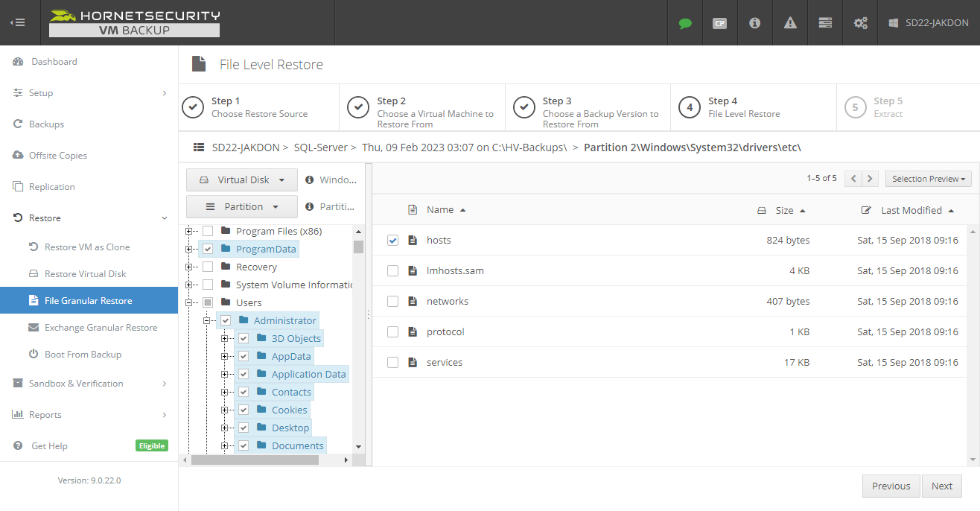Go to Step 2 Choose a Virtual Machine

point(421,107)
